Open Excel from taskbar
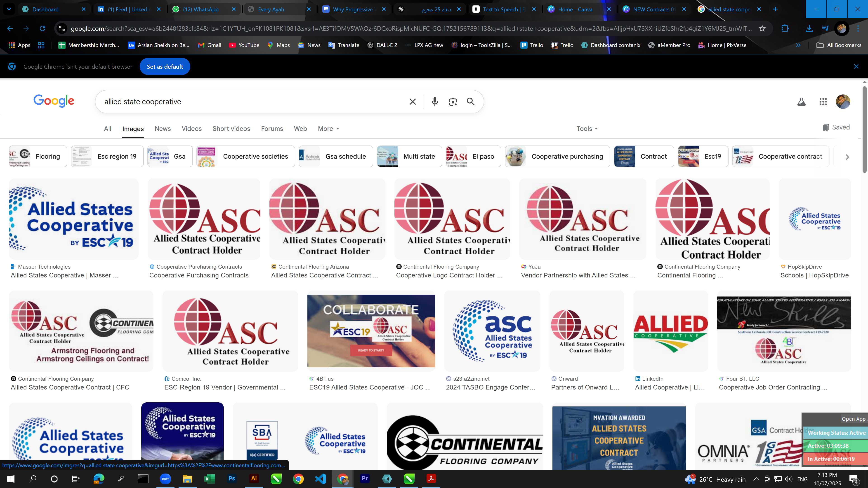 point(210,479)
